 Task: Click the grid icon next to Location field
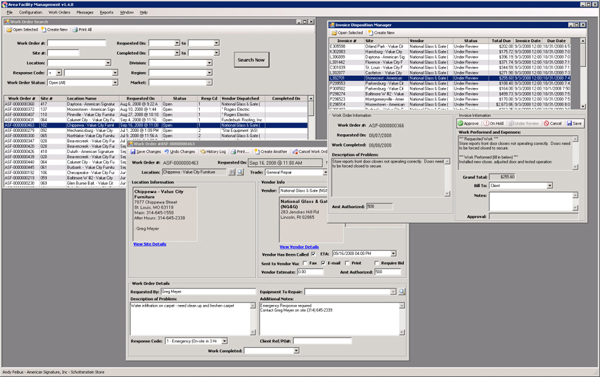(x=232, y=173)
